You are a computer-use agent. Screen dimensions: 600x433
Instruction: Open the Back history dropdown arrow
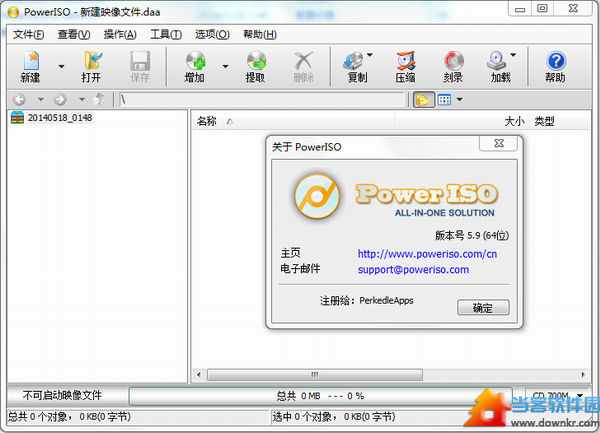(x=41, y=99)
